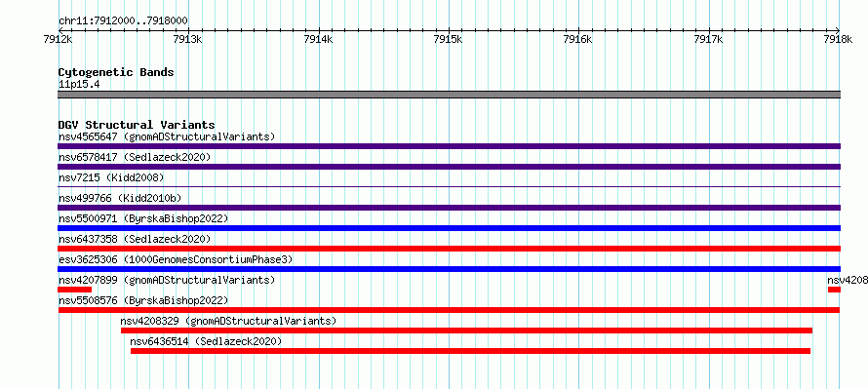Select the thin purple line for nsv7215

449,187
